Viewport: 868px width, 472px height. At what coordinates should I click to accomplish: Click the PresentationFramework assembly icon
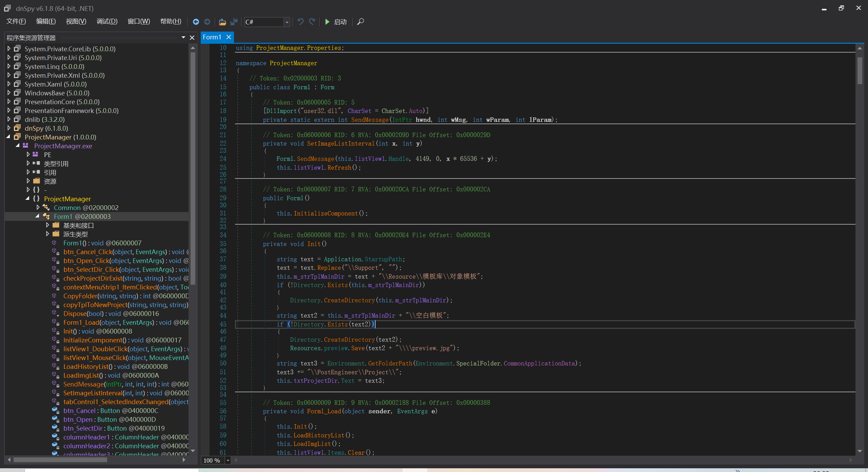[x=17, y=110]
